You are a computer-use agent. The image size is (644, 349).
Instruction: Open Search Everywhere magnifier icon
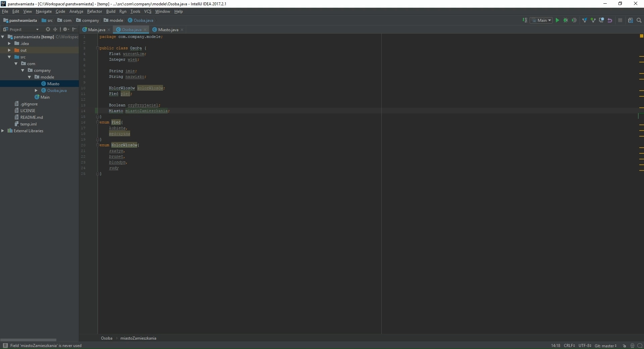coord(639,20)
